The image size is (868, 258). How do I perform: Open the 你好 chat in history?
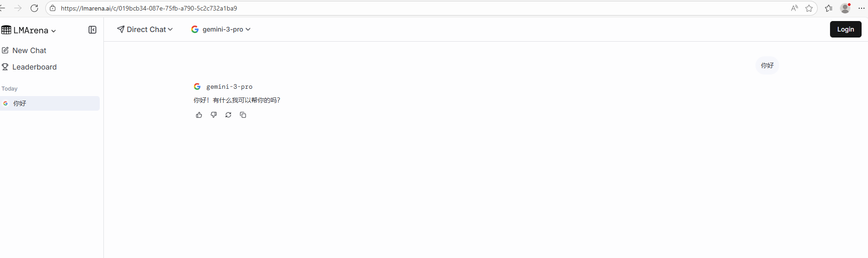[50, 103]
